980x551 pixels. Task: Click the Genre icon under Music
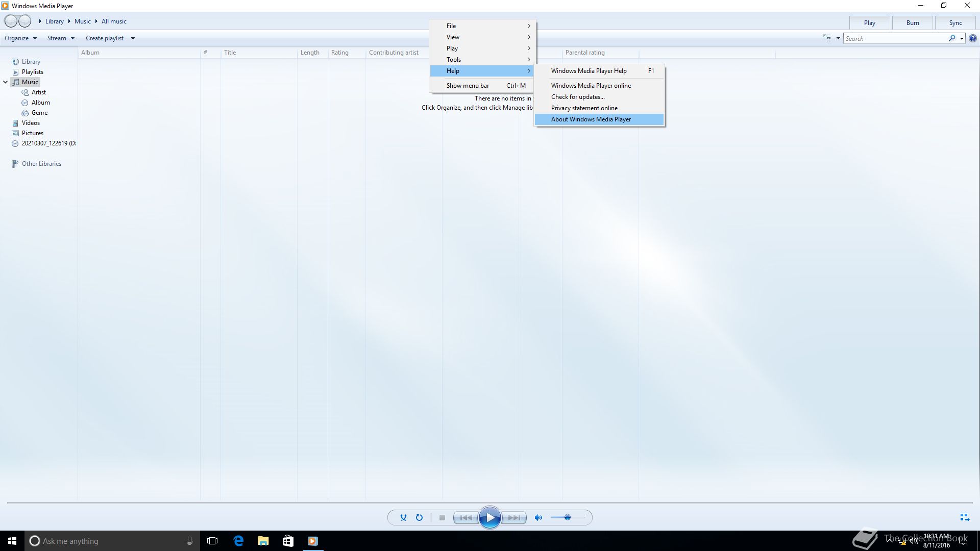point(25,113)
